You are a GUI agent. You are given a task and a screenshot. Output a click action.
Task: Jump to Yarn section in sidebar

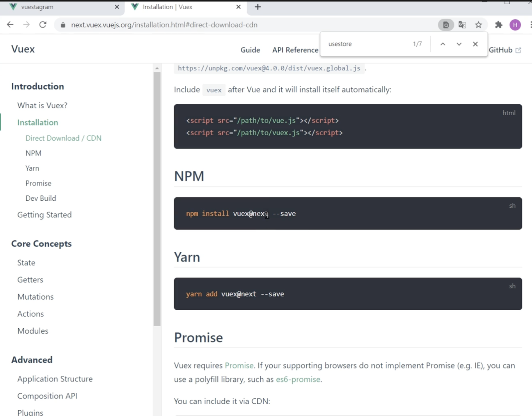point(32,168)
